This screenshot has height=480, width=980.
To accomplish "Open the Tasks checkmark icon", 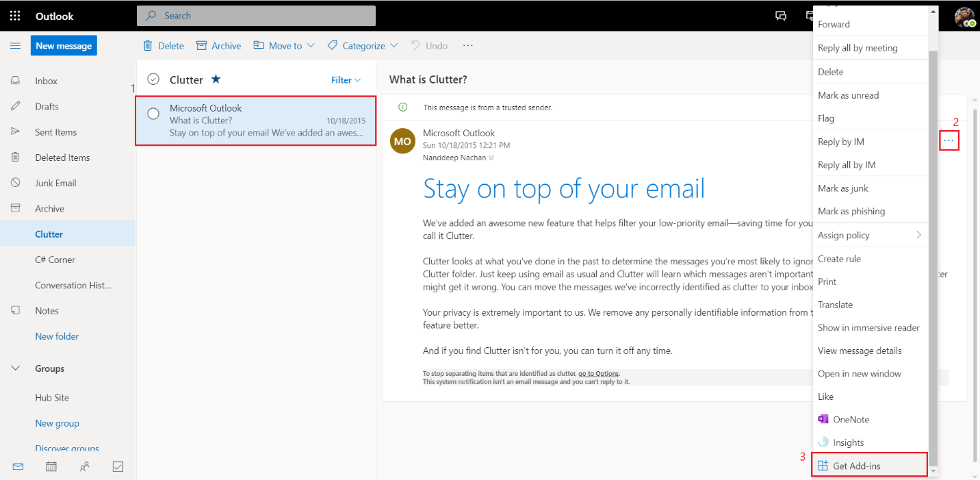I will 118,466.
